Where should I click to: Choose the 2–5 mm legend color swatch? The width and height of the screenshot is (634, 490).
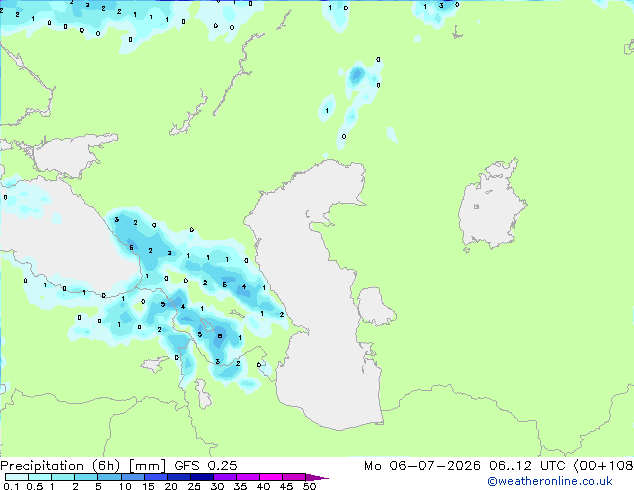click(86, 477)
